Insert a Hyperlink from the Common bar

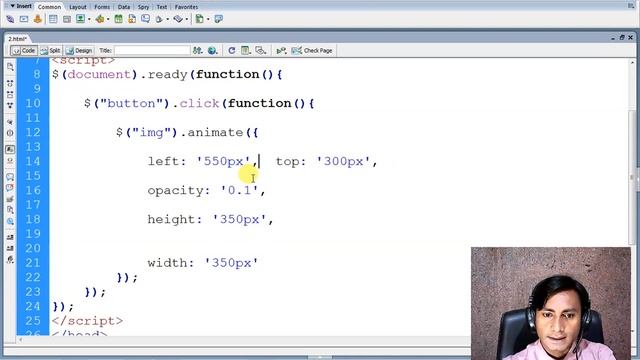click(10, 19)
